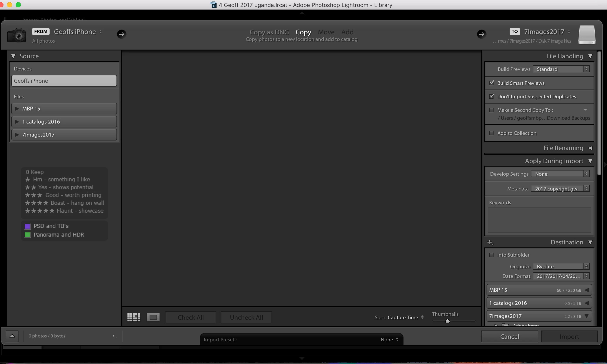
Task: Click the Uncheck All button
Action: click(246, 317)
